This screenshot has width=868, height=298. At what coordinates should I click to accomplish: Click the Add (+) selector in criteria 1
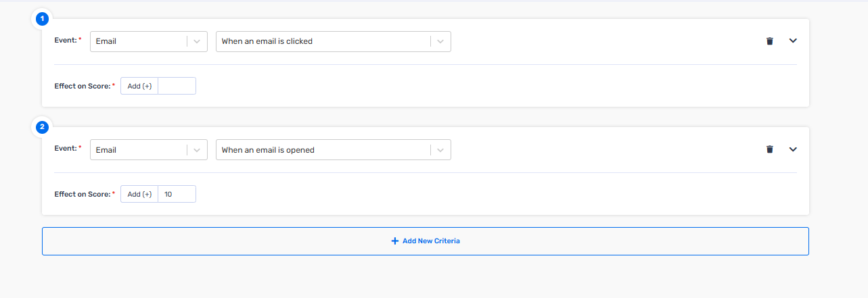[139, 86]
